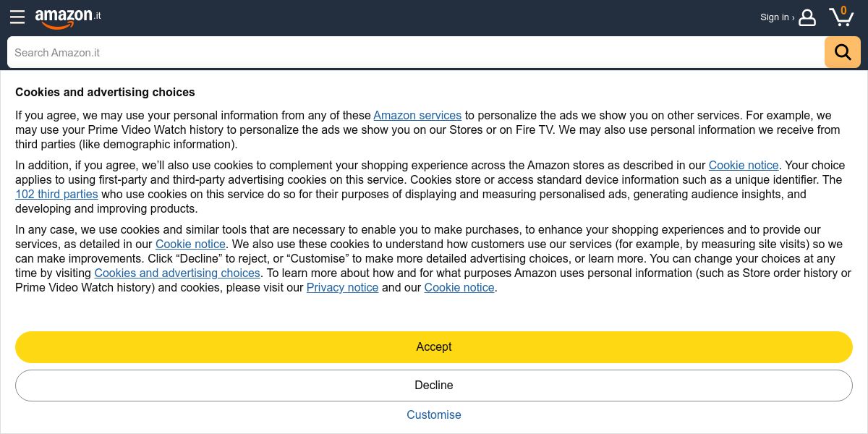The image size is (868, 434).
Task: Select Customise to adjust advertising choices
Action: tap(434, 415)
